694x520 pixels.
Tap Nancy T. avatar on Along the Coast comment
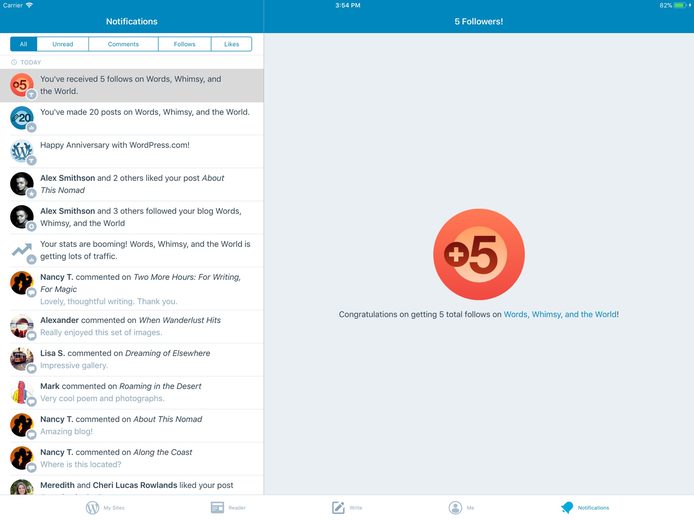pyautogui.click(x=22, y=458)
